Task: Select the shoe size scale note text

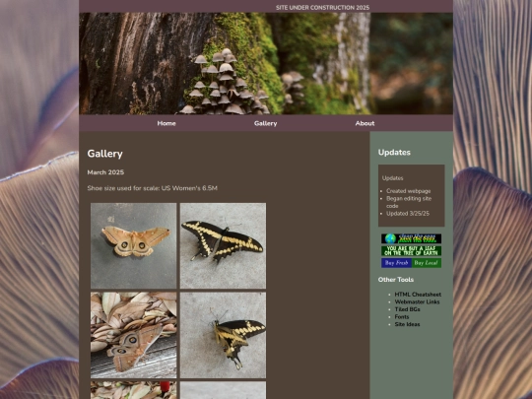Action: pyautogui.click(x=153, y=188)
